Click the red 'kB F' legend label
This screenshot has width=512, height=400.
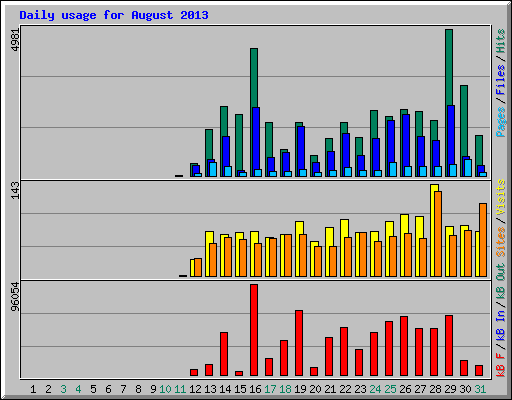tap(500, 365)
